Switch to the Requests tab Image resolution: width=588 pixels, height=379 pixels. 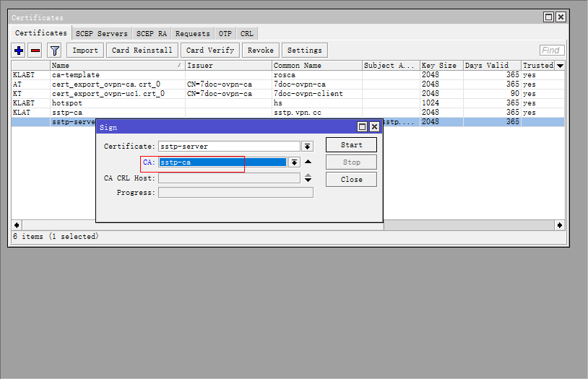(x=193, y=33)
